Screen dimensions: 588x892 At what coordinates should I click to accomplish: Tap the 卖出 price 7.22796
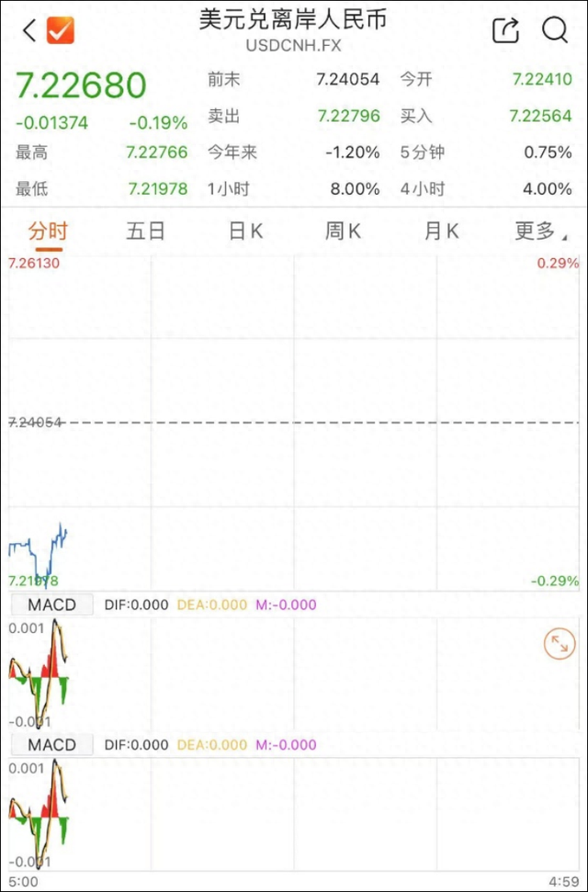click(x=348, y=116)
